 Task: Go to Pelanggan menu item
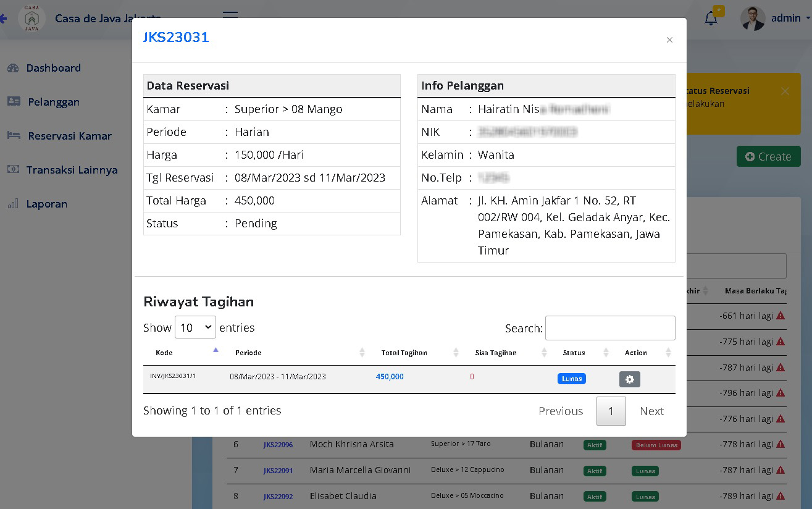[54, 102]
